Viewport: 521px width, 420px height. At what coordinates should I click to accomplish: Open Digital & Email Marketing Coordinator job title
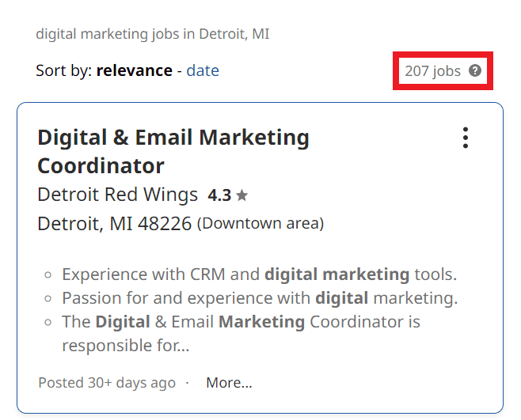[x=173, y=151]
